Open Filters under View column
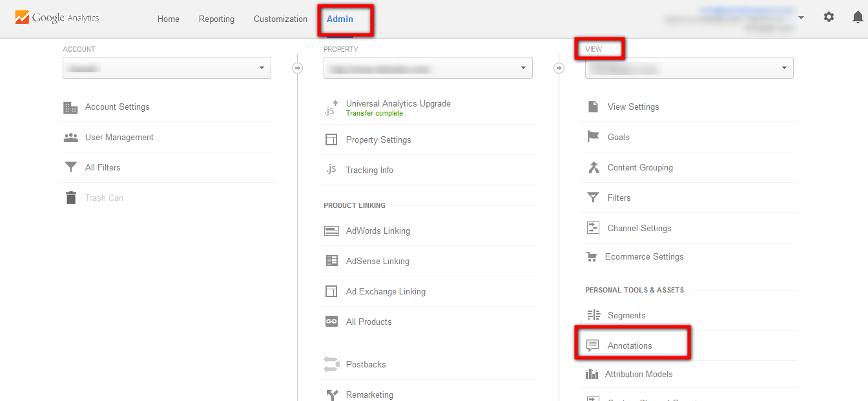Screen dimensions: 868x401 (x=619, y=198)
